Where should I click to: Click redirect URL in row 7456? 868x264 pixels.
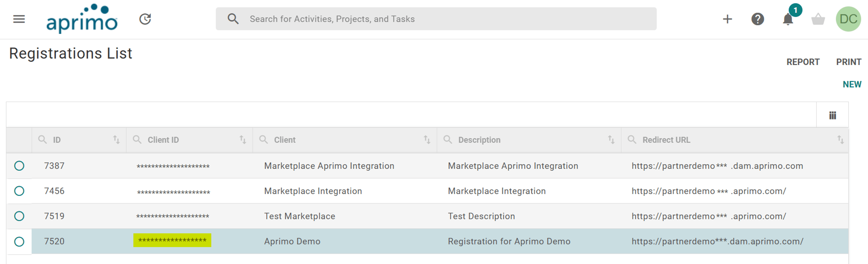click(x=709, y=191)
